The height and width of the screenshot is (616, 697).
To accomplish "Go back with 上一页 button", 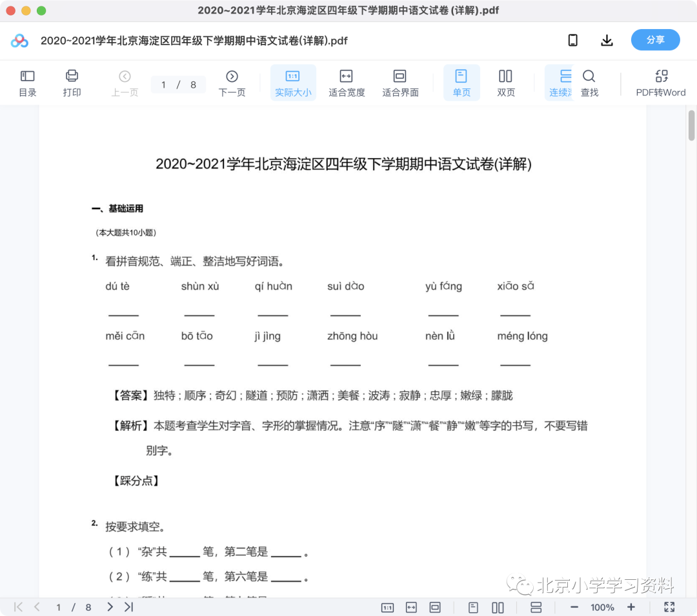I will [125, 83].
